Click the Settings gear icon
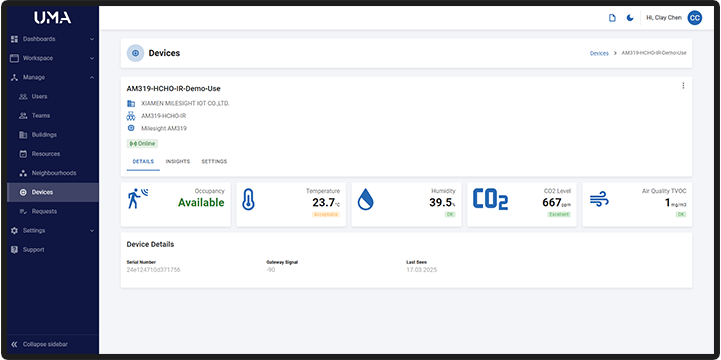 pyautogui.click(x=14, y=231)
